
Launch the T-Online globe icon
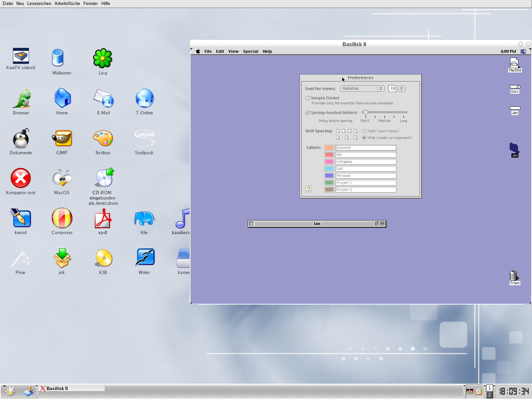point(144,98)
